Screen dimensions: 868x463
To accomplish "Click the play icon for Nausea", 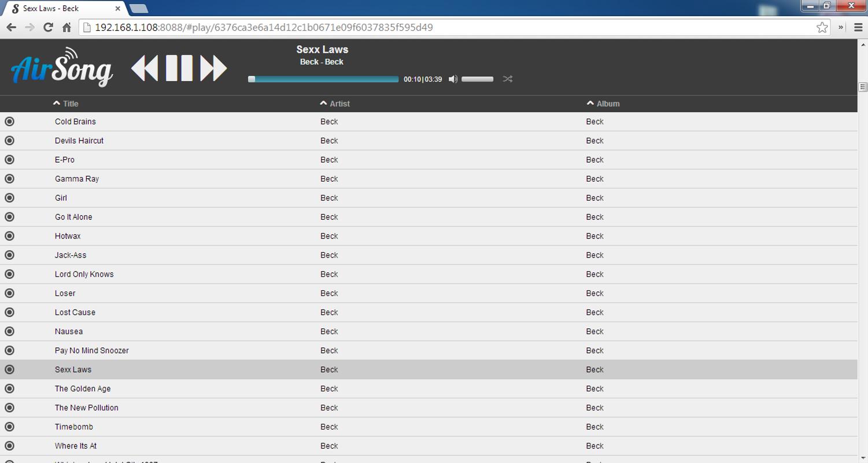I will coord(9,332).
